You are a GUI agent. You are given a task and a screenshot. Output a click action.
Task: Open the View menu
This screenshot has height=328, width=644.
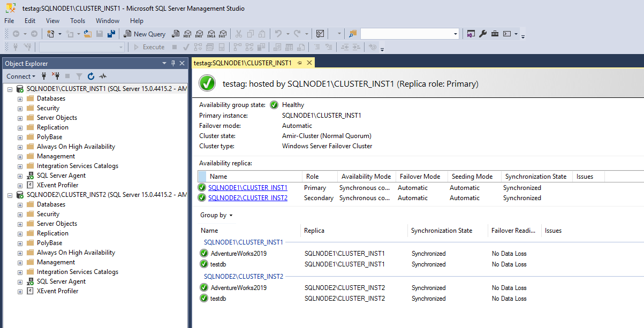coord(52,21)
